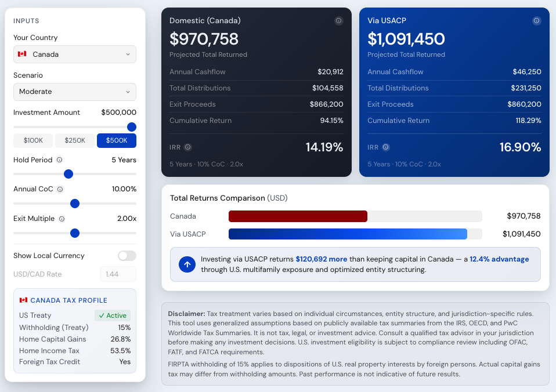
Task: Click the Via USACP card info icon
Action: coord(536,20)
